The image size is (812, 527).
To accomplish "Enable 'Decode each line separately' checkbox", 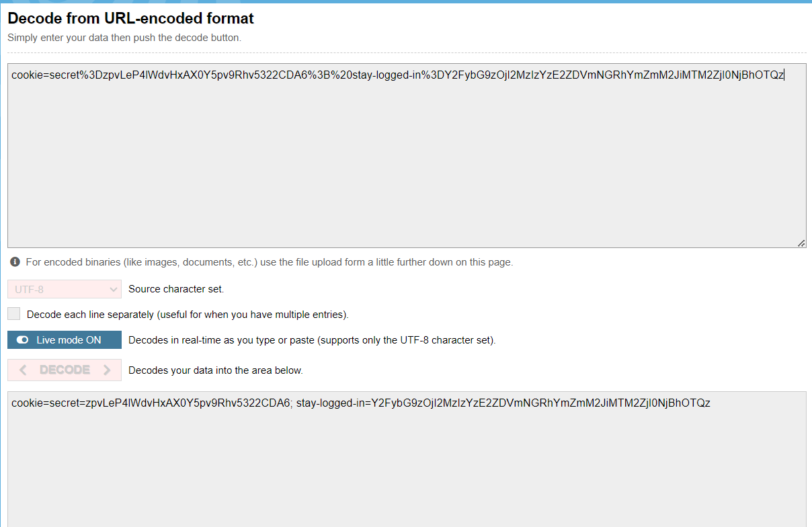I will point(14,314).
